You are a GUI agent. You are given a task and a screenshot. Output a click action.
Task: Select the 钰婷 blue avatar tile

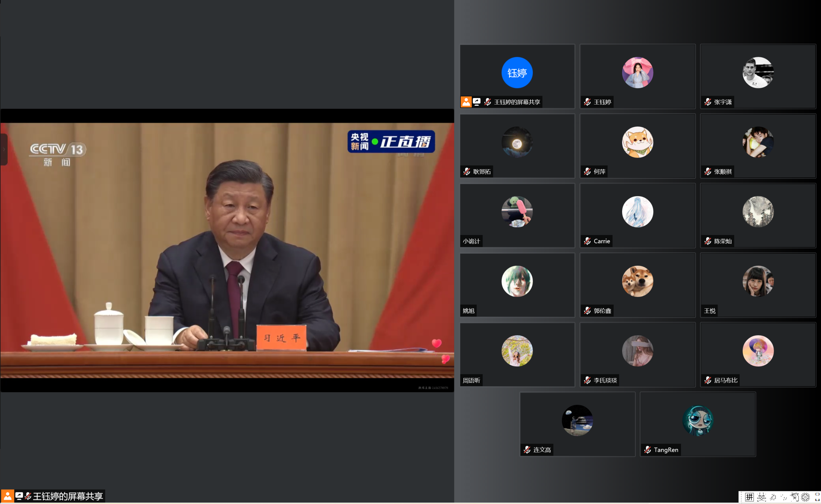point(517,73)
